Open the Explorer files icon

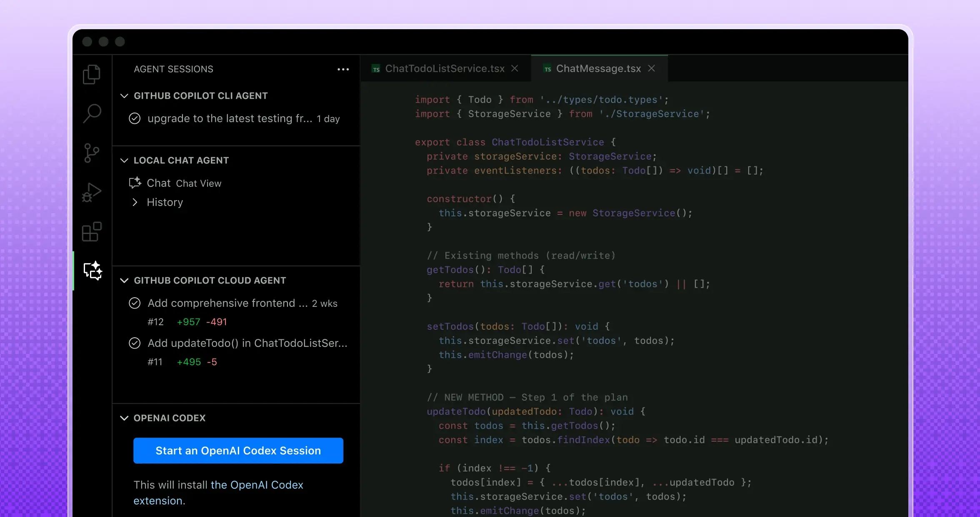pyautogui.click(x=92, y=75)
